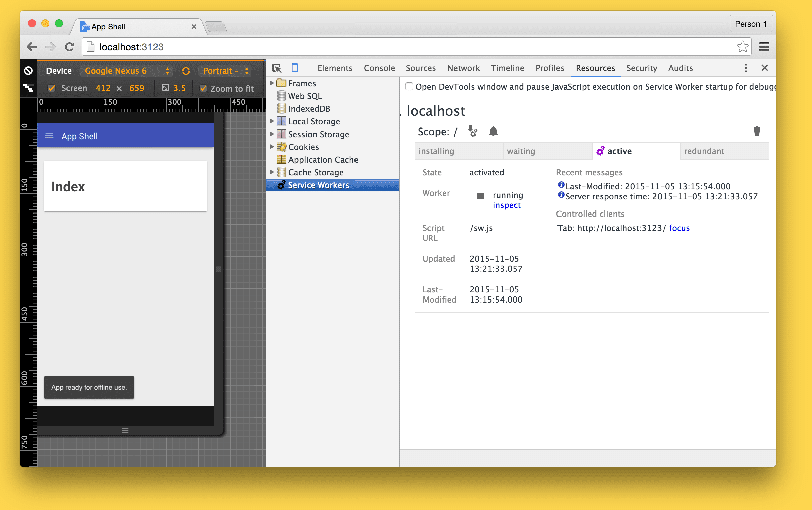Click the notification bell icon

[x=493, y=131]
